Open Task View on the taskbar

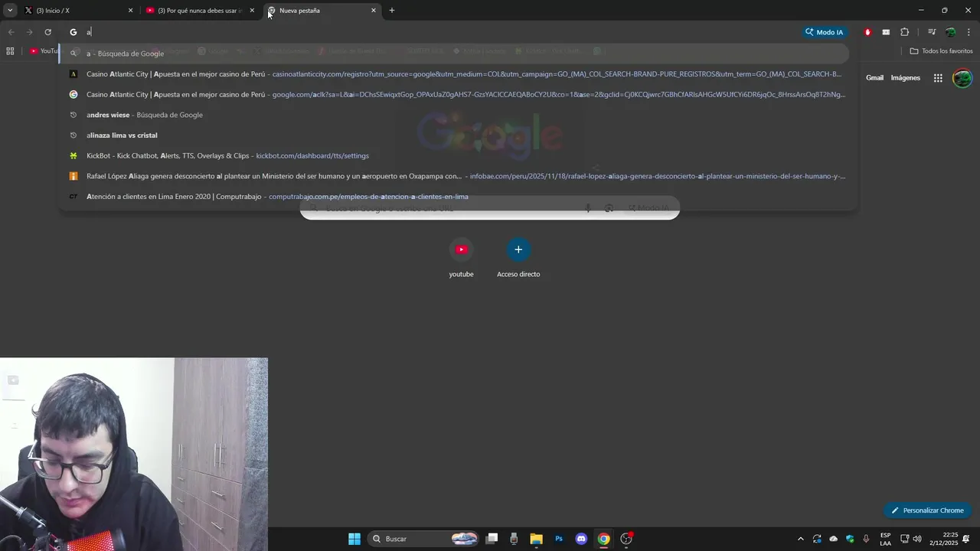[492, 539]
